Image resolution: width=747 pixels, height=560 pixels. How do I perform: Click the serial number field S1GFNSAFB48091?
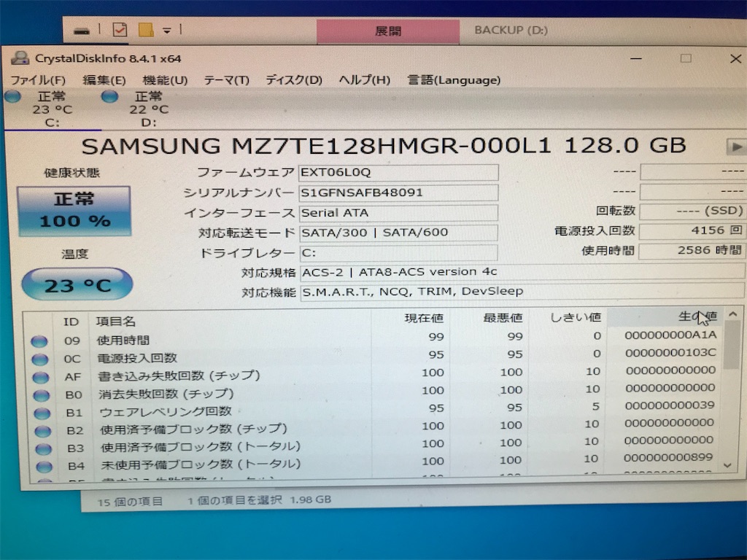[399, 192]
